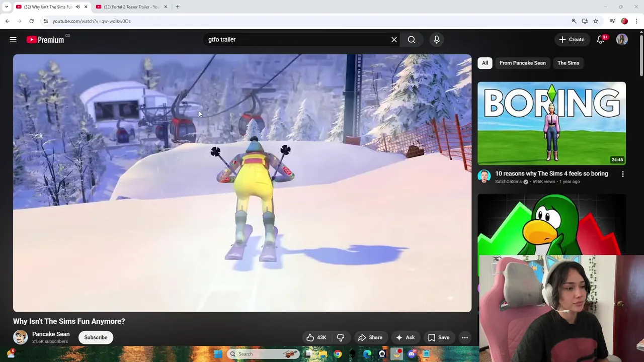The width and height of the screenshot is (644, 362).
Task: Open the Chrome profile avatar
Action: [624, 21]
